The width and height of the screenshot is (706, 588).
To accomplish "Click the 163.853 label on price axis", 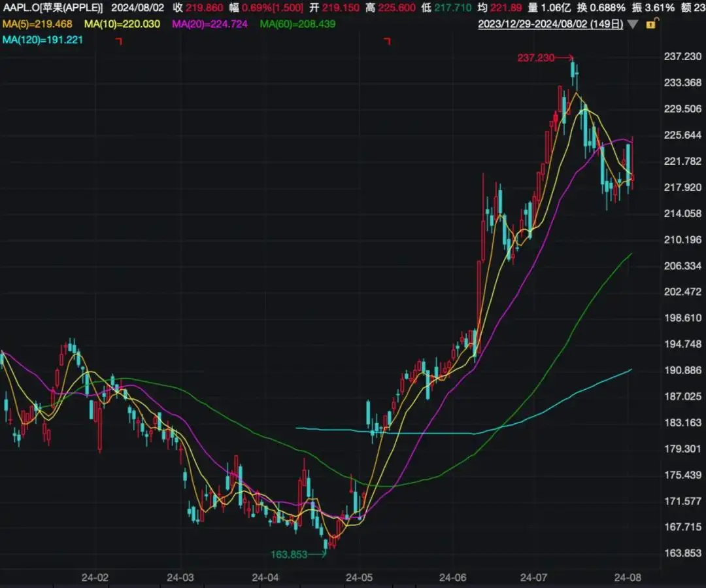I will pos(682,553).
